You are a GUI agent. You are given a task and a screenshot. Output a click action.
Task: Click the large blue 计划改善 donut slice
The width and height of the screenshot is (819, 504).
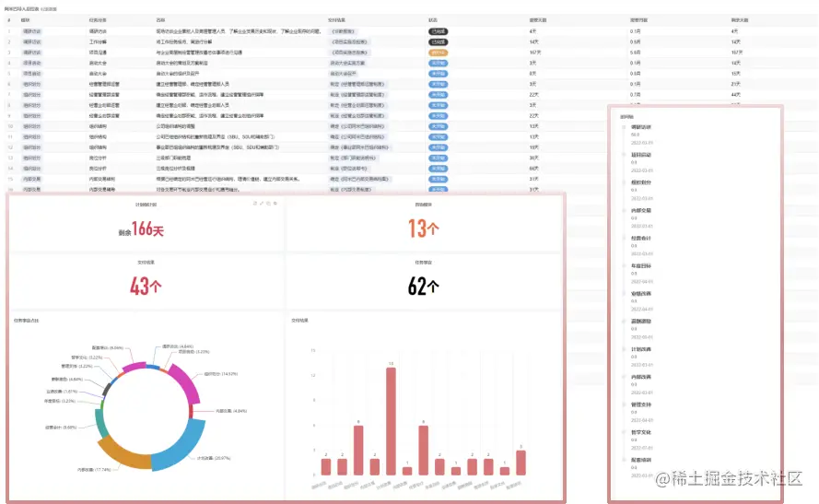(x=182, y=449)
